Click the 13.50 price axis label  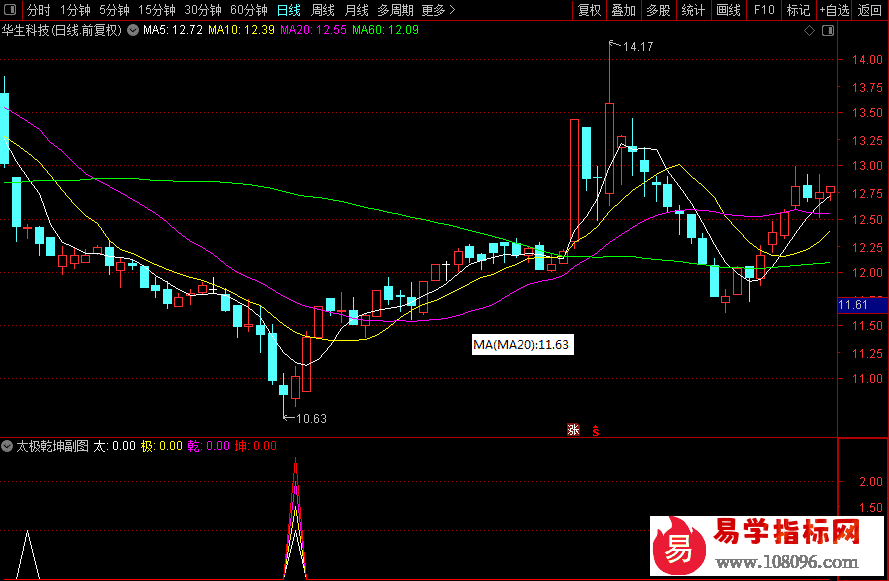tap(867, 113)
